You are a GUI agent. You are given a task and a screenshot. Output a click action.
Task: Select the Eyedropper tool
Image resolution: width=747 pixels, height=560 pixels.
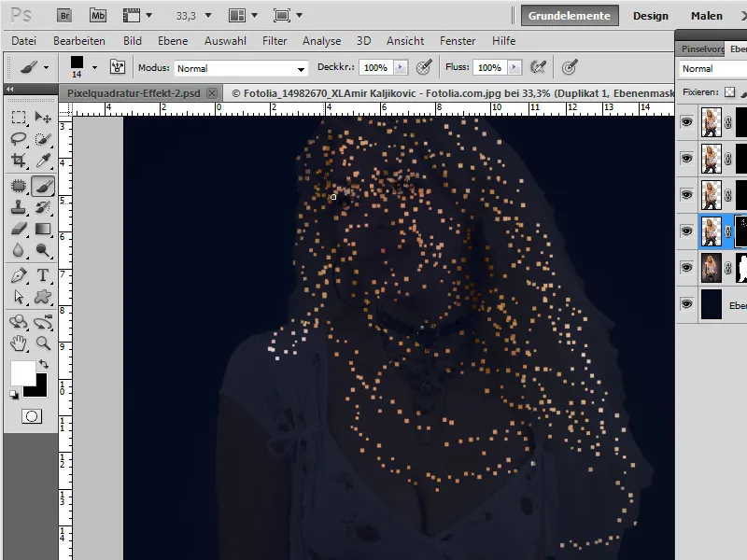43,160
